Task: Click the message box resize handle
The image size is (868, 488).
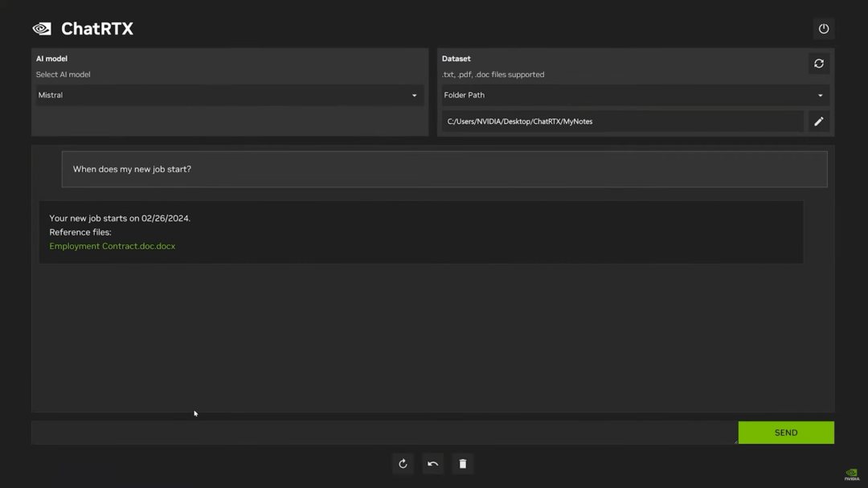Action: pos(735,441)
